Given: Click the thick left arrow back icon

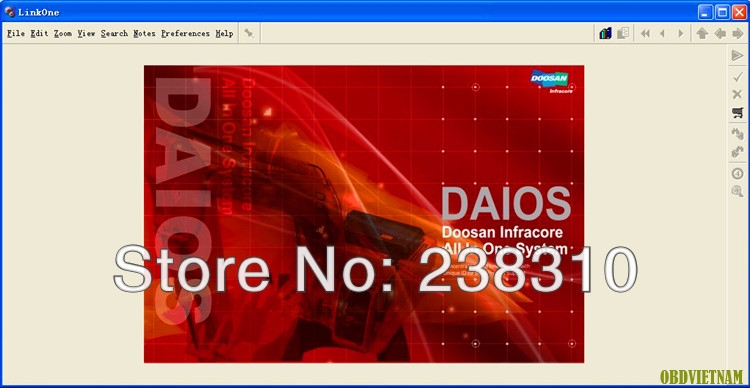Looking at the screenshot, I should click(720, 33).
